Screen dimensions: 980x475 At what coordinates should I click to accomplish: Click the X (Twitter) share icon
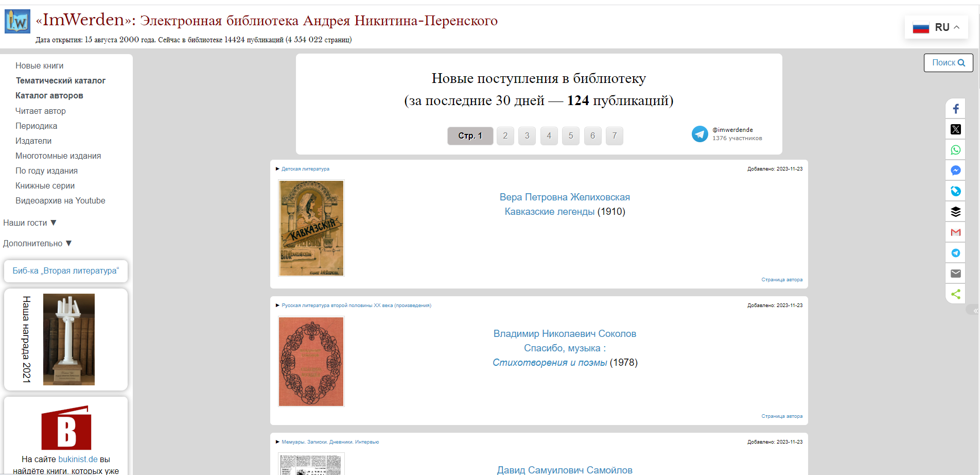pyautogui.click(x=955, y=129)
